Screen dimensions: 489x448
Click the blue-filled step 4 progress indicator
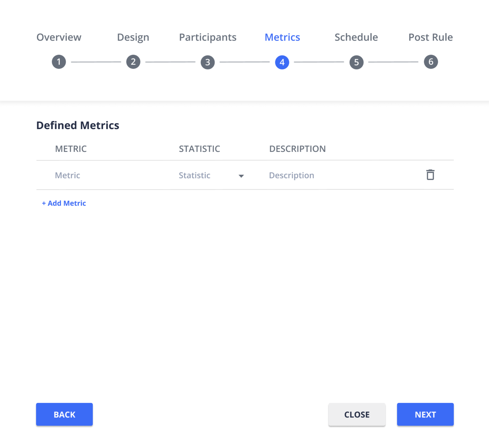pos(282,62)
